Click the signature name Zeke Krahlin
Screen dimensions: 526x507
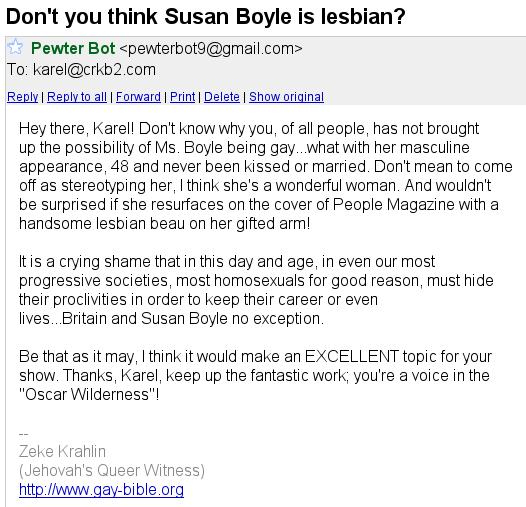point(62,451)
